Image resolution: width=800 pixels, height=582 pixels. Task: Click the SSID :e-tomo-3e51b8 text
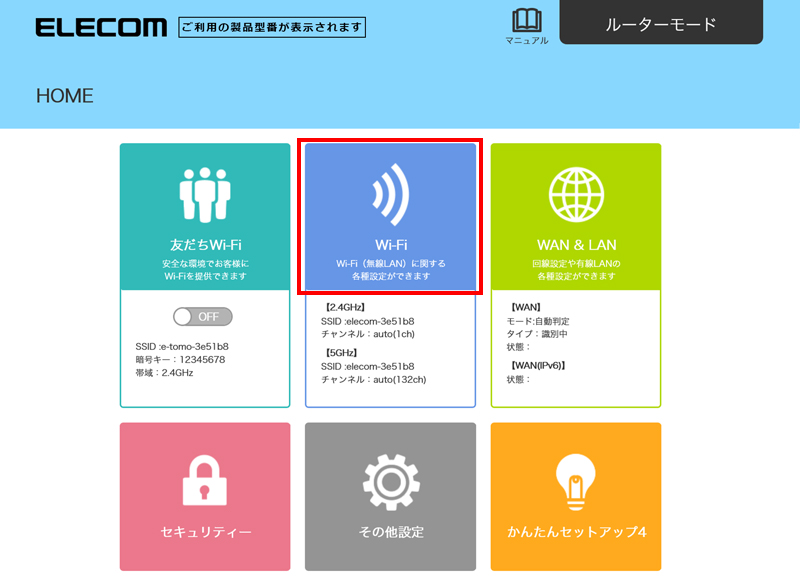(x=182, y=346)
